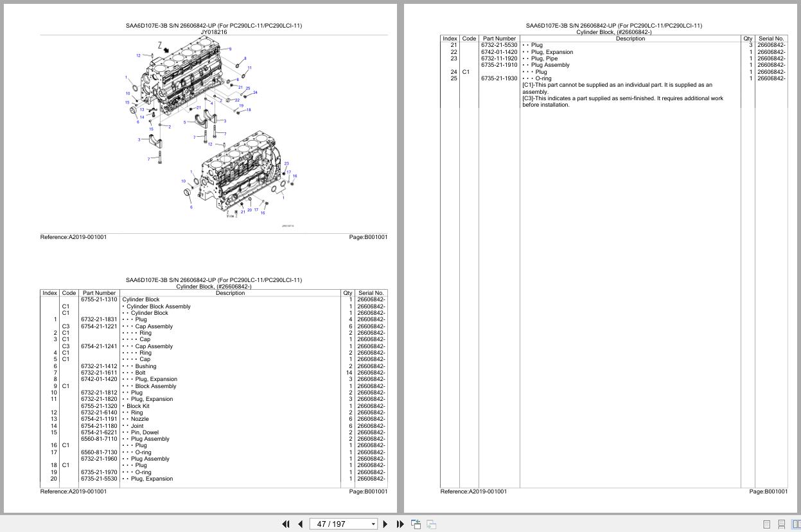Jump to the last page

[x=400, y=524]
